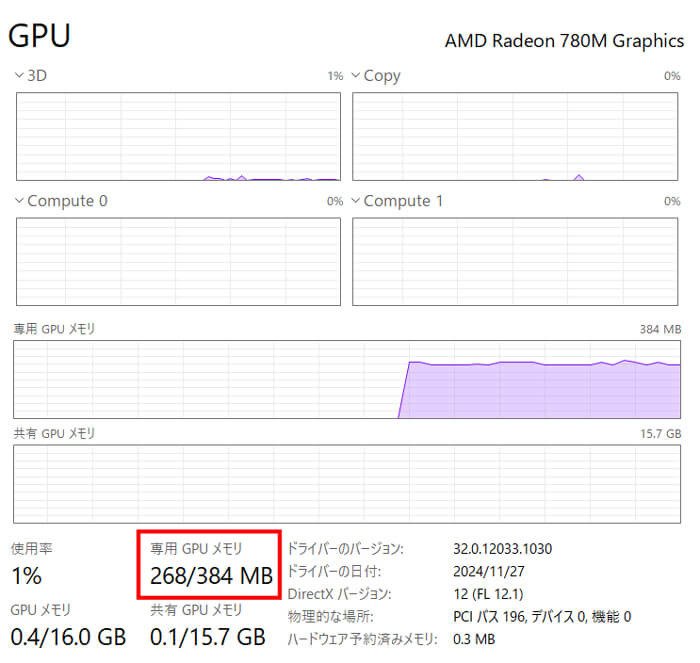Click the 0.1/15.7 GB shared memory value
The height and width of the screenshot is (663, 700).
pos(207,637)
